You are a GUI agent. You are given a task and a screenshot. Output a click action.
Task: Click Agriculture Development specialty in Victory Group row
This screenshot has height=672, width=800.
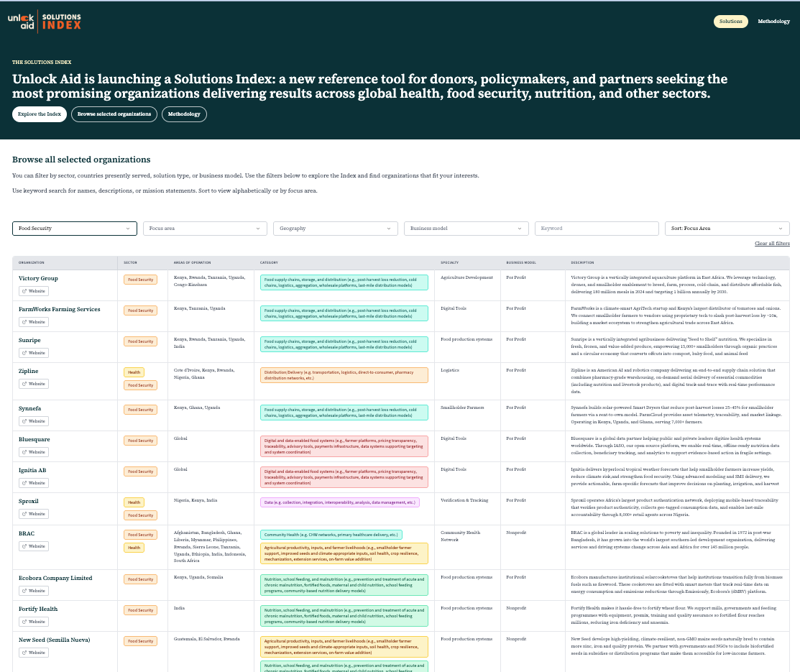coord(466,277)
